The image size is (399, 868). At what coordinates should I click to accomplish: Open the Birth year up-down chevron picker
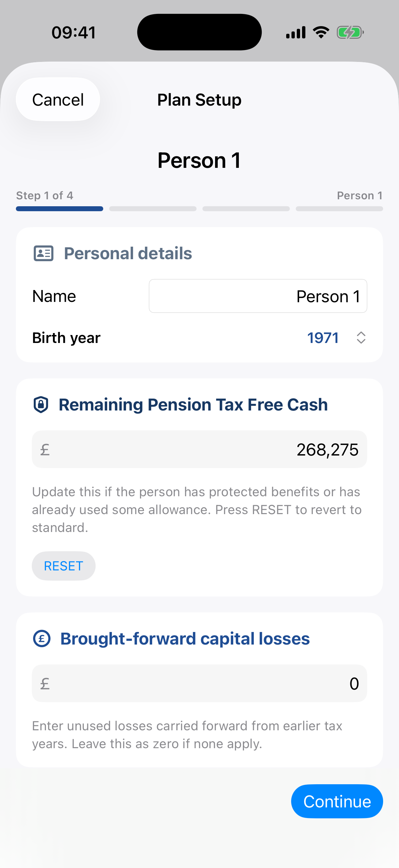point(361,338)
